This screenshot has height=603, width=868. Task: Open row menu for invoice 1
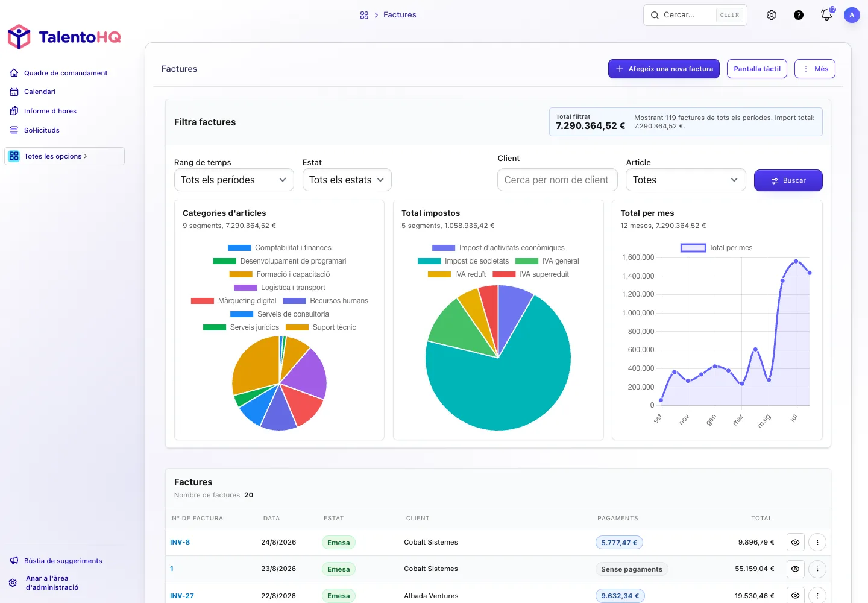coord(817,569)
